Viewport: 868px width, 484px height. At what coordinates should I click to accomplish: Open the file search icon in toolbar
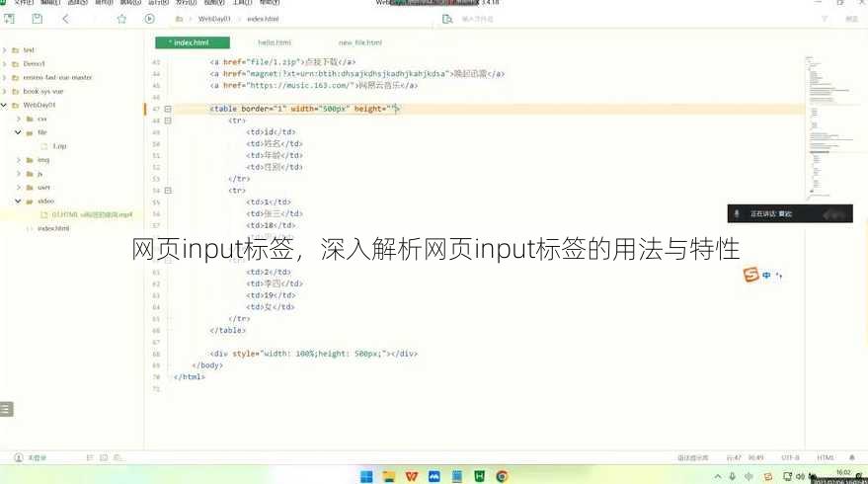pos(447,19)
